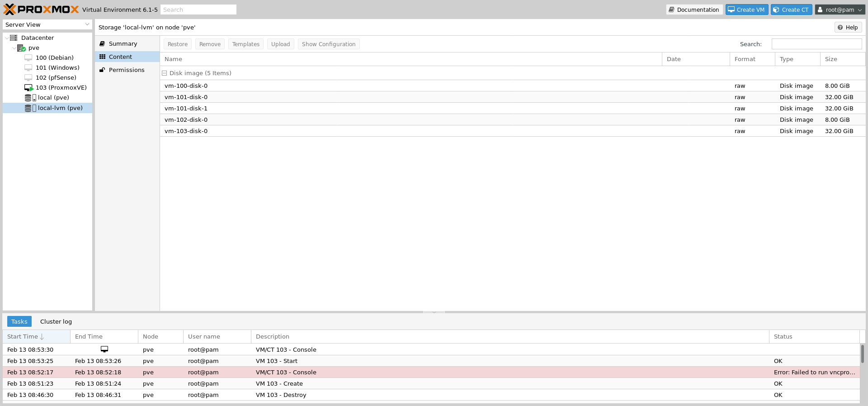Open the Permissions section
Viewport: 868px width, 406px height.
pyautogui.click(x=127, y=70)
